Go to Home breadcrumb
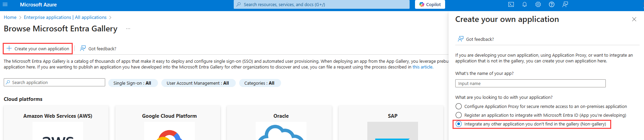Image resolution: width=644 pixels, height=140 pixels. pos(10,17)
